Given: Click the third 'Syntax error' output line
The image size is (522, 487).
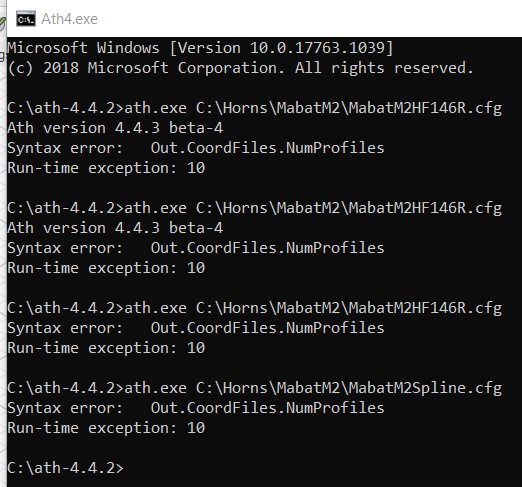Looking at the screenshot, I should 196,328.
